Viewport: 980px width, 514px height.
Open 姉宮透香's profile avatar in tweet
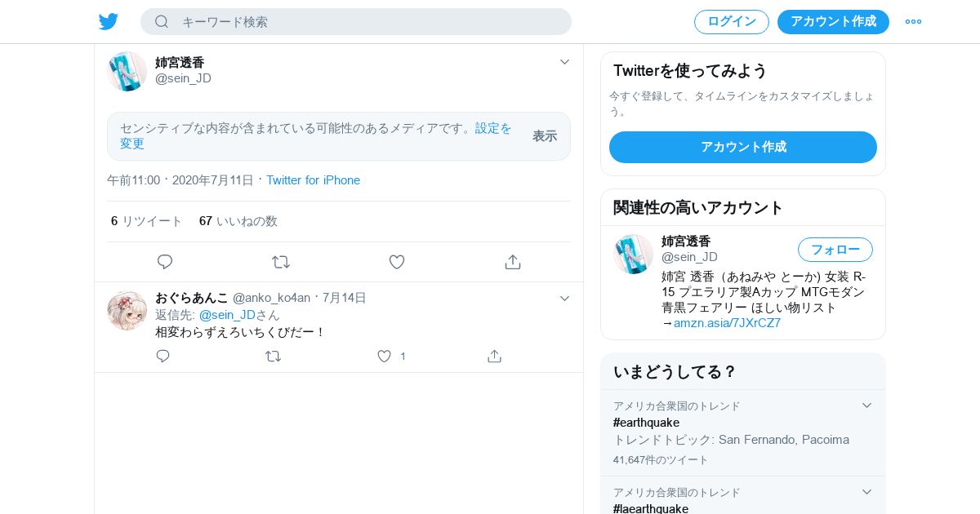(127, 72)
